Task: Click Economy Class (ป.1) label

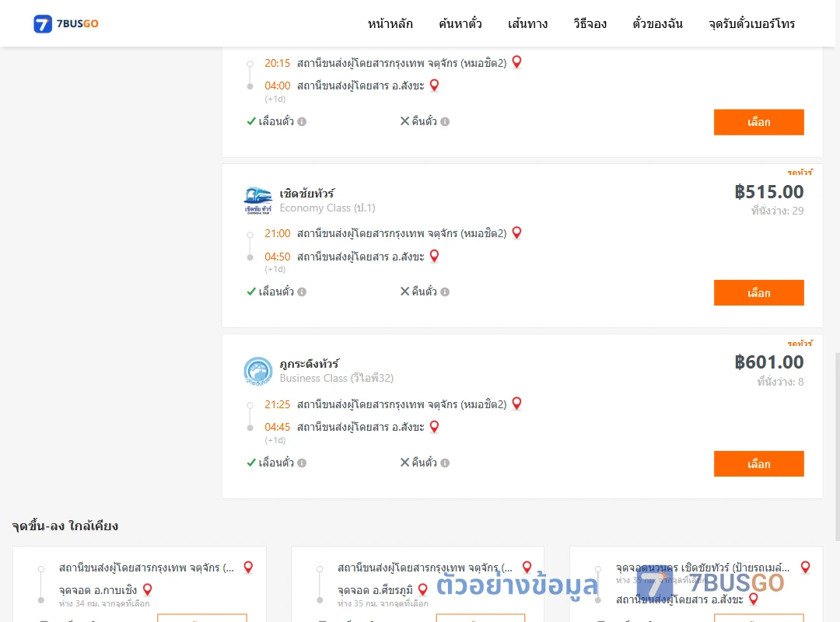Action: pos(327,208)
